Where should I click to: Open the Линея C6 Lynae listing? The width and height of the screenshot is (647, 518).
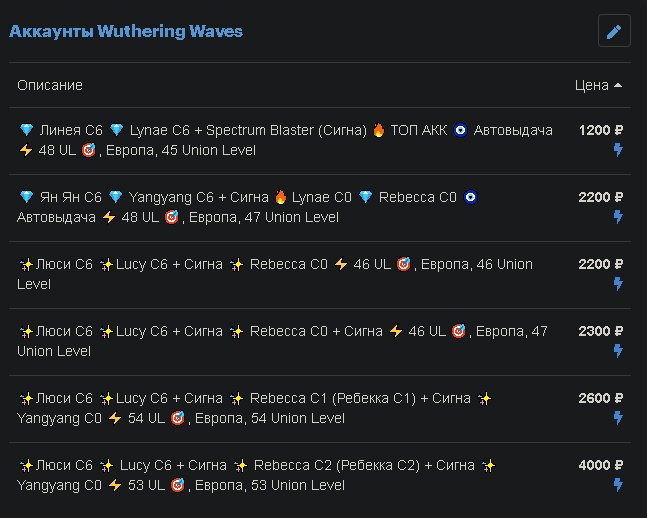pos(320,141)
